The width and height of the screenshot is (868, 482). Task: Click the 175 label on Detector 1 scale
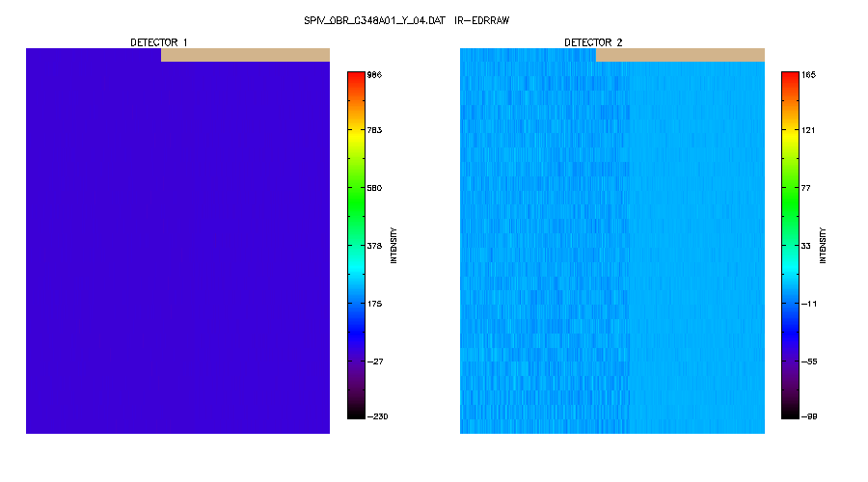tap(374, 304)
